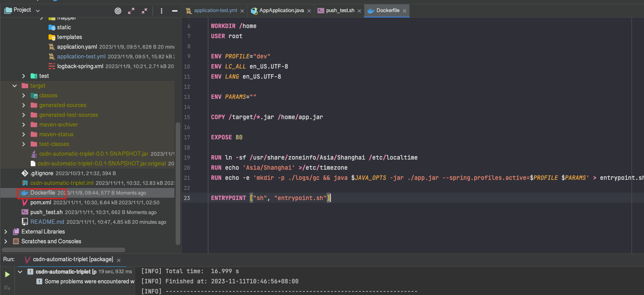Click the ENV PARAMS="" line in editor
Viewport: 644px width, 295px height.
click(234, 97)
